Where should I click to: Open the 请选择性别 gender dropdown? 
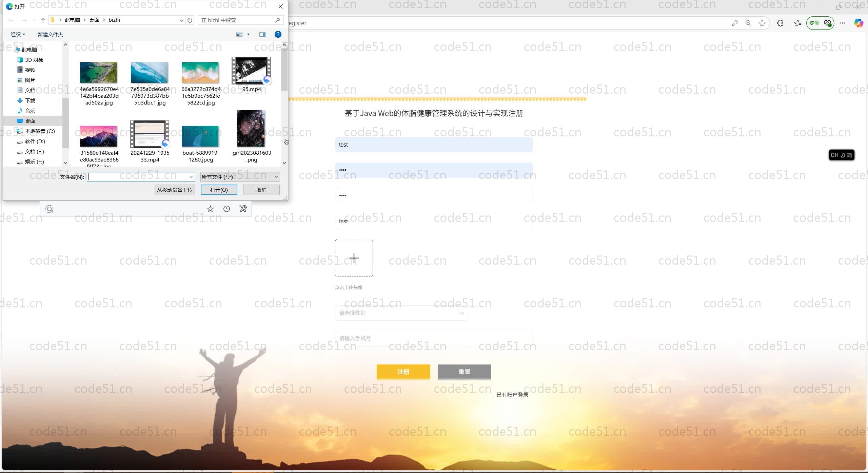click(x=401, y=313)
